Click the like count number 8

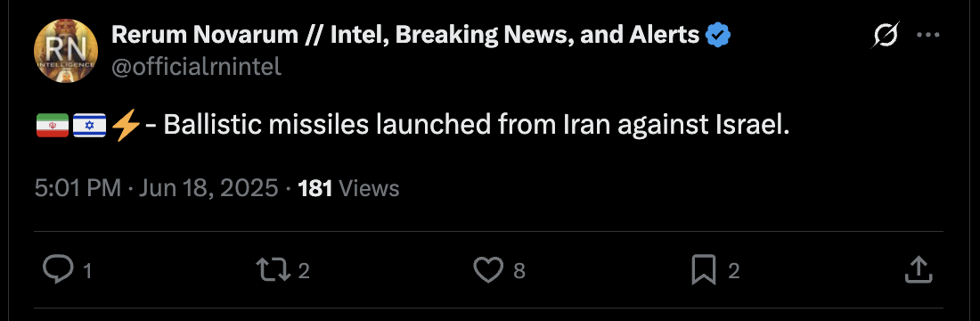pyautogui.click(x=519, y=271)
